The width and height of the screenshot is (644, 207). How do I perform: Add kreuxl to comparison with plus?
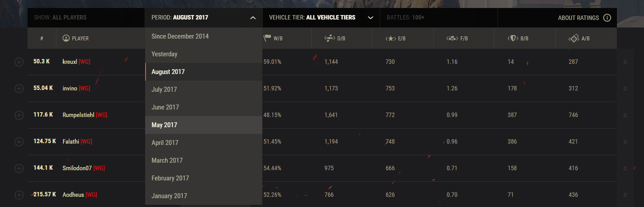pos(19,62)
